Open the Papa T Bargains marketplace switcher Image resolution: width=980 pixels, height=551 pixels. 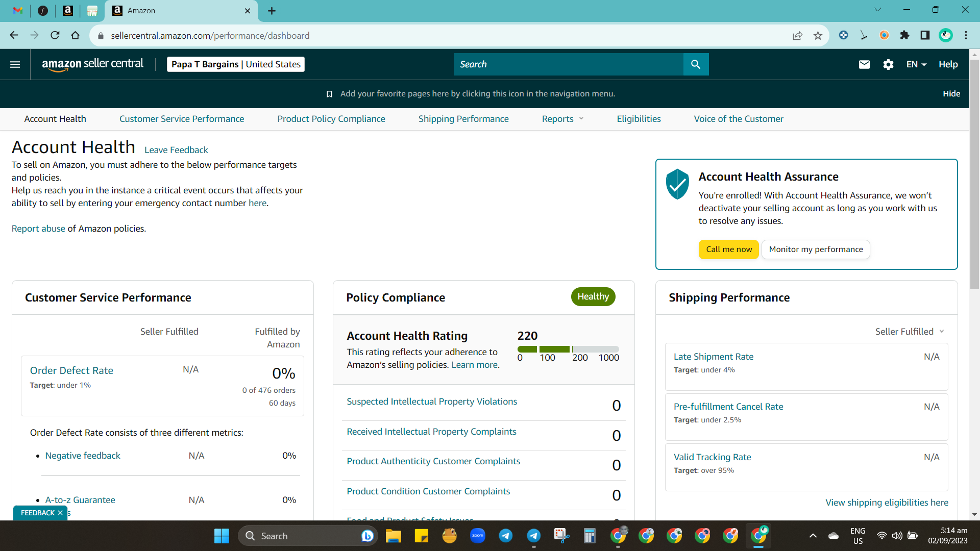click(236, 64)
